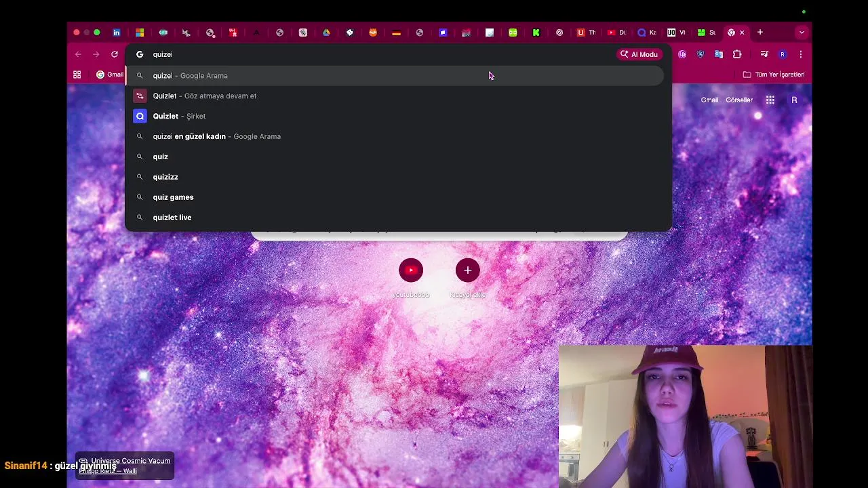The image size is (868, 488).
Task: Open the Gmail bookmark
Action: point(110,75)
